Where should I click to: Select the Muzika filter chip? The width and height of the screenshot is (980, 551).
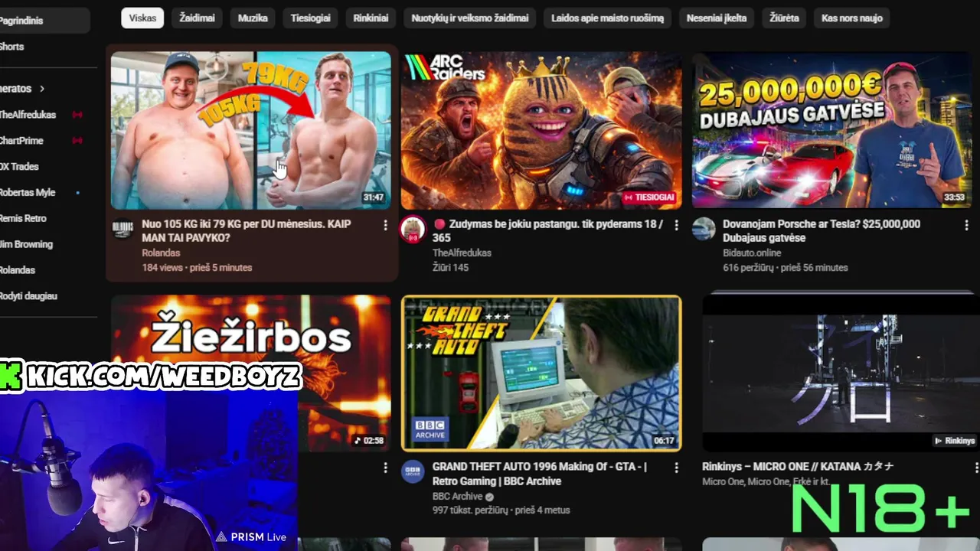pos(253,18)
